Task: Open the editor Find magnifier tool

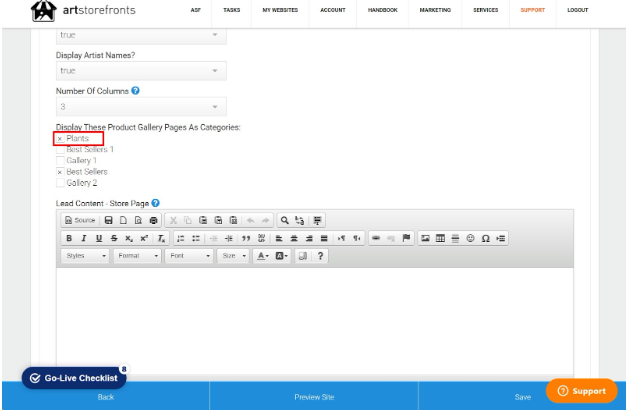Action: tap(284, 220)
